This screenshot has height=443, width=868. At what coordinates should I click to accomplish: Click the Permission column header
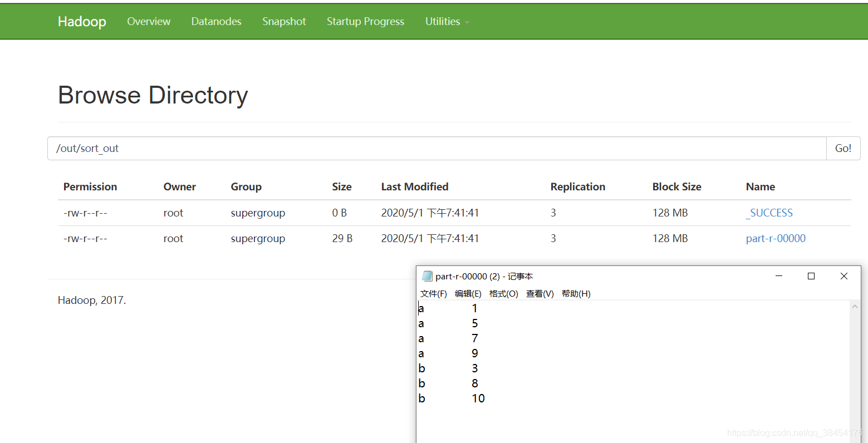pos(90,187)
